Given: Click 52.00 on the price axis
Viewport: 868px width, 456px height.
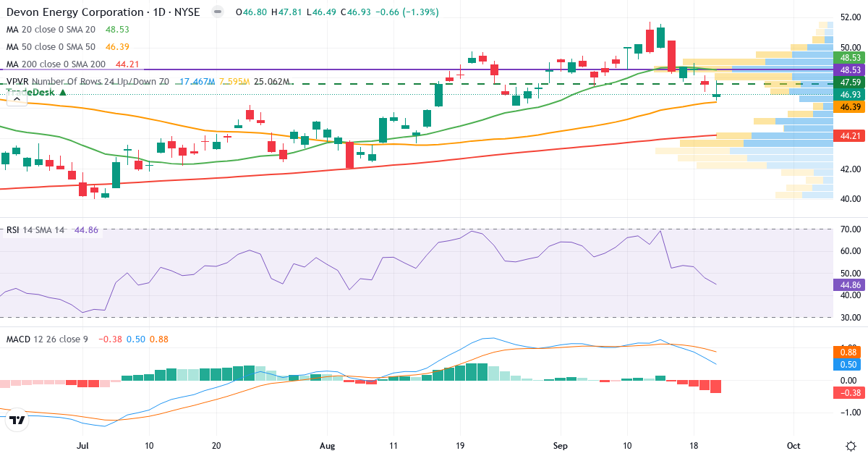Looking at the screenshot, I should (851, 17).
